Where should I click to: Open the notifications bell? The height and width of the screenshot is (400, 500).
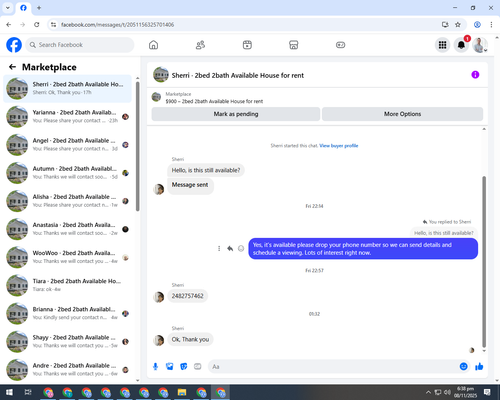(461, 45)
